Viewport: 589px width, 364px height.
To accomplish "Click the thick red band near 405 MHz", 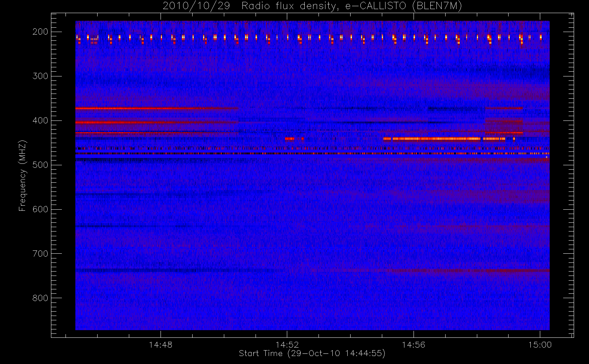I will [157, 122].
